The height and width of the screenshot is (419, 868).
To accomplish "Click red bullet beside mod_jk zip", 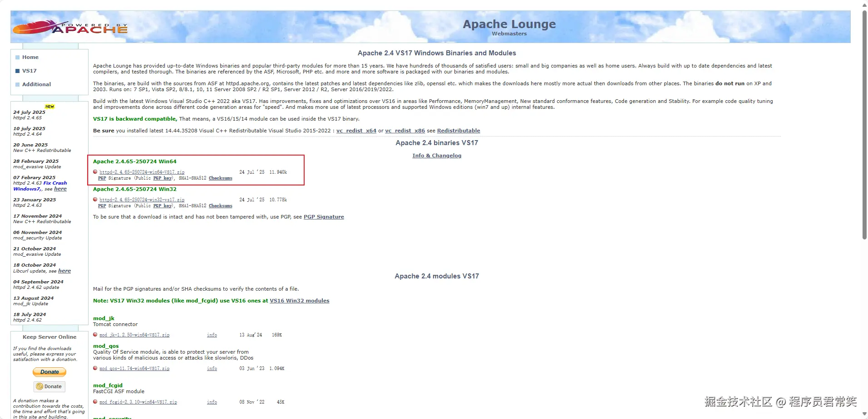I will pyautogui.click(x=95, y=335).
